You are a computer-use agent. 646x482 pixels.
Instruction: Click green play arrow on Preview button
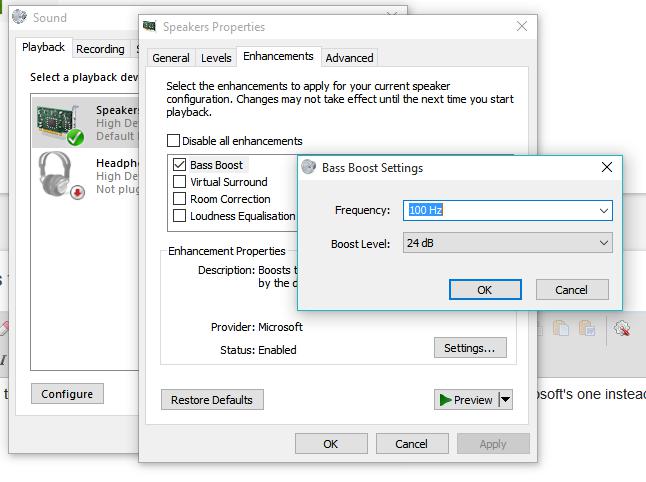[x=445, y=400]
